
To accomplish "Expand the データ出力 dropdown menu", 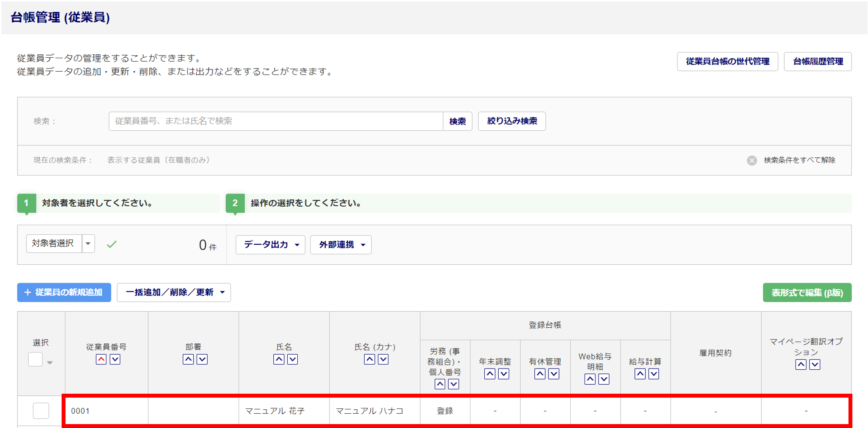I will click(x=270, y=245).
